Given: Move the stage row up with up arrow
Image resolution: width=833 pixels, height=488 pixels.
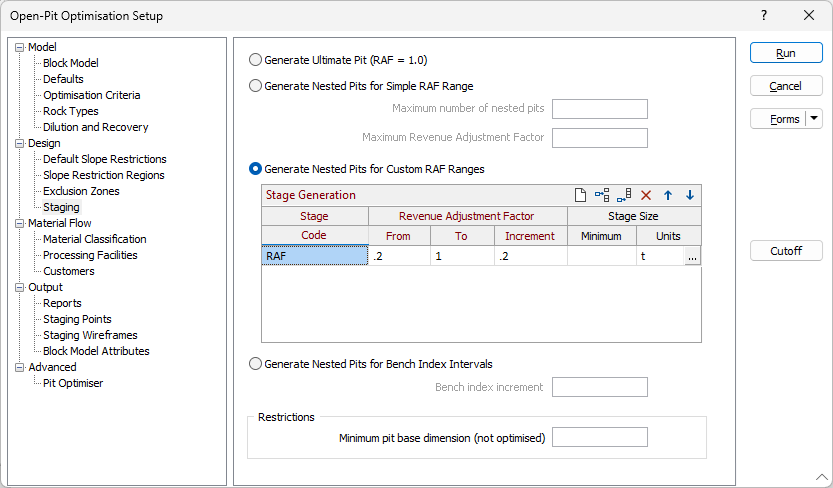Looking at the screenshot, I should click(x=668, y=195).
